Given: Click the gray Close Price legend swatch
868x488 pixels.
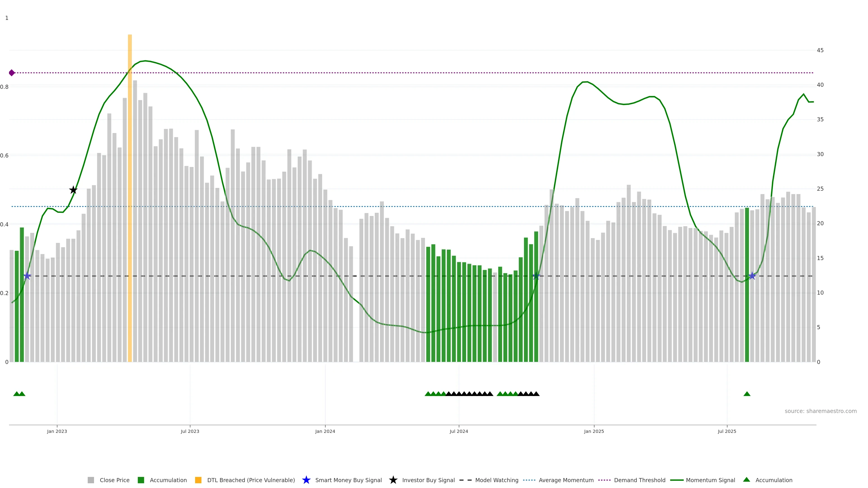Looking at the screenshot, I should [x=91, y=480].
